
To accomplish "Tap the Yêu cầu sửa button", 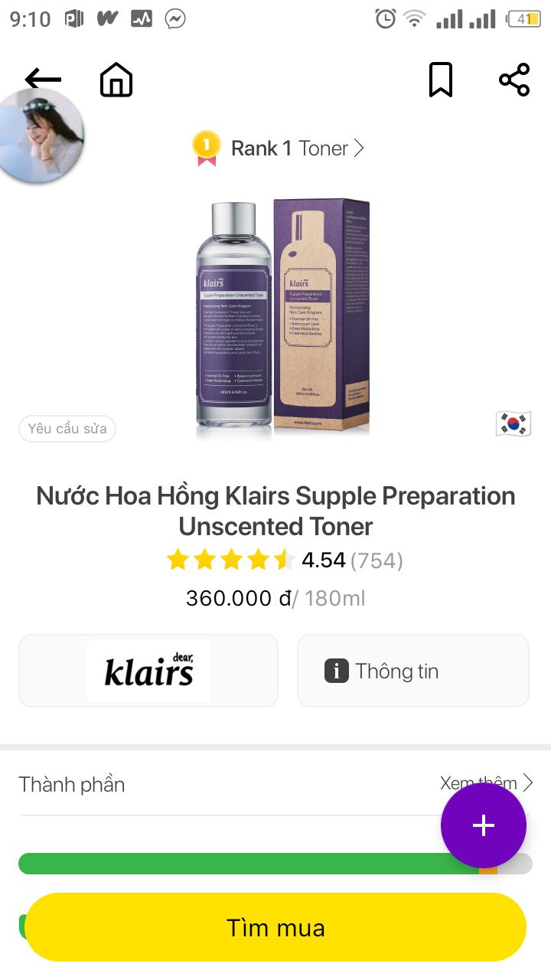I will (x=67, y=429).
